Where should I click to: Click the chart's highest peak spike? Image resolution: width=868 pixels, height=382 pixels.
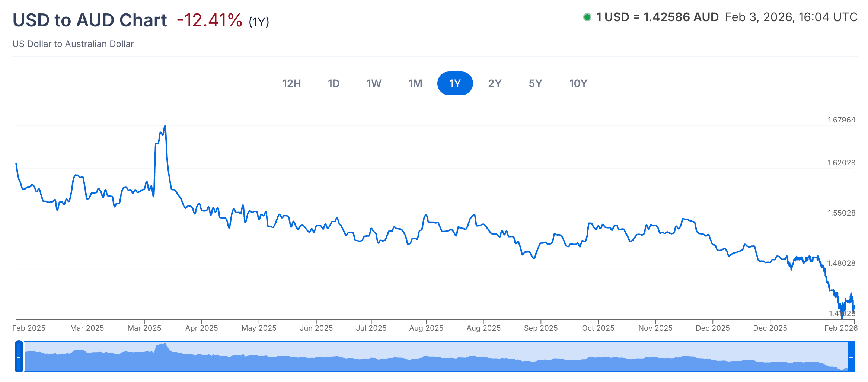[165, 127]
